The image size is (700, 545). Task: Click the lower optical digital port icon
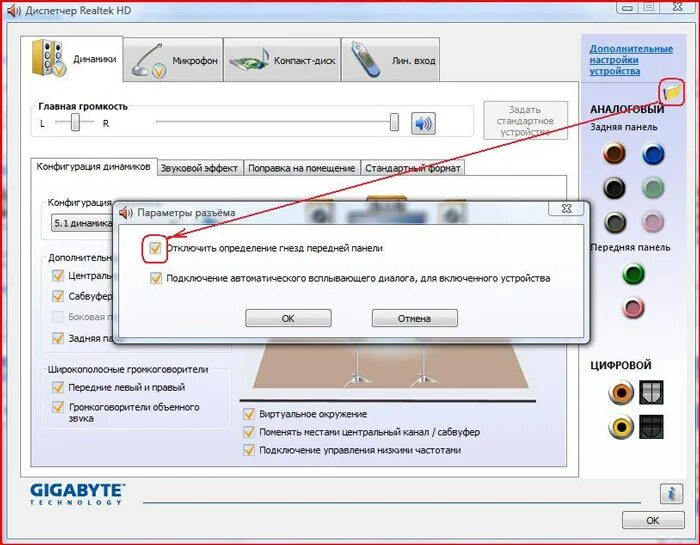click(x=651, y=427)
